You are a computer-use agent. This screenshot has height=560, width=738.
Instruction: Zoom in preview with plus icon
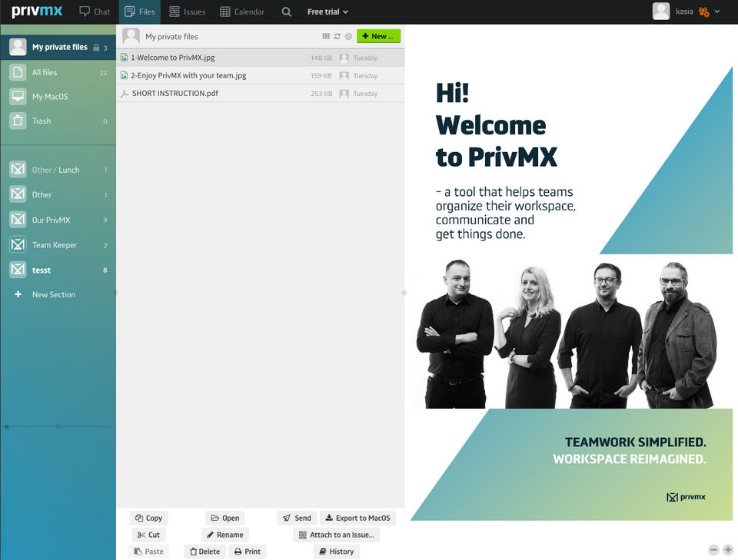pyautogui.click(x=728, y=550)
